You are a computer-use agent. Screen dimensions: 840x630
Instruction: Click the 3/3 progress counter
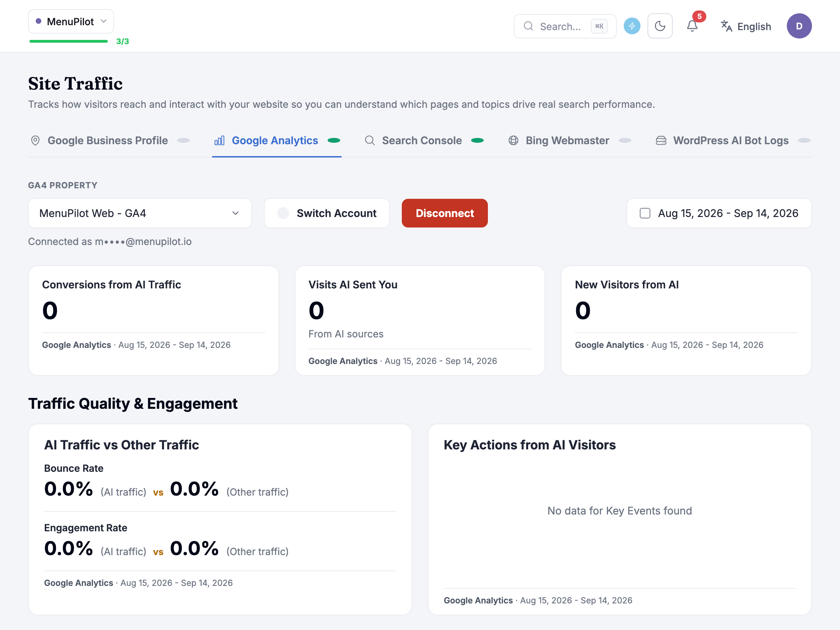click(x=122, y=41)
